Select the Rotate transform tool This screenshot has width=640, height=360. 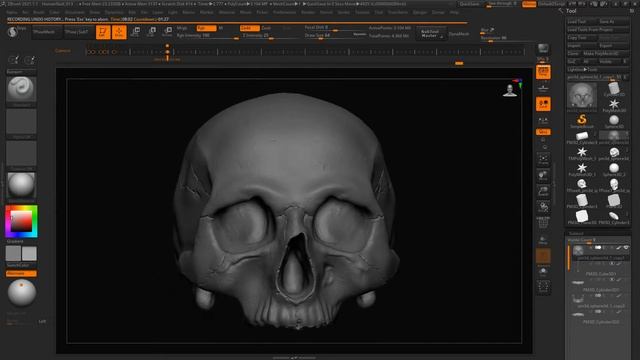[168, 32]
